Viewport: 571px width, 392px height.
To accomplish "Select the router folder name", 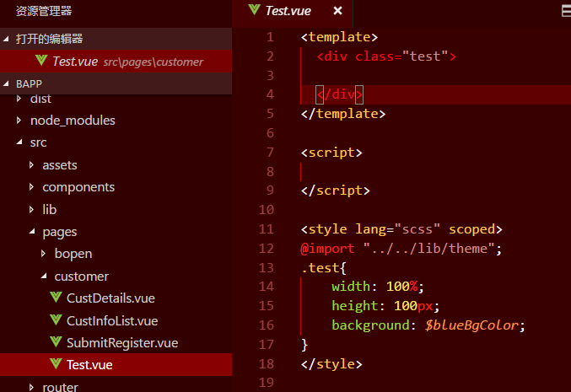I will pyautogui.click(x=60, y=387).
